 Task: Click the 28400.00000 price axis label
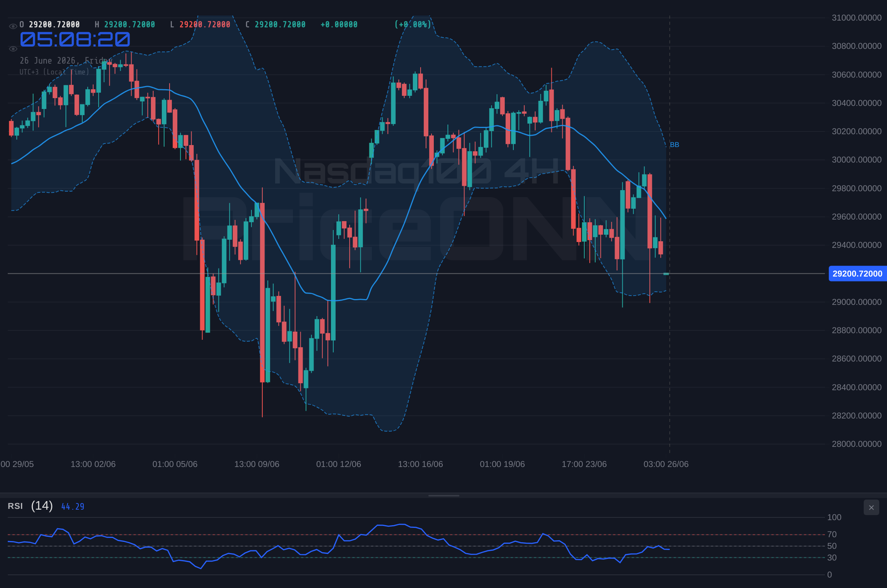click(857, 387)
